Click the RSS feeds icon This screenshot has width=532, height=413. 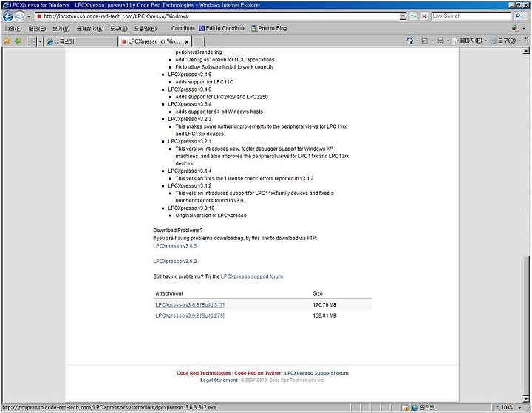pos(424,41)
